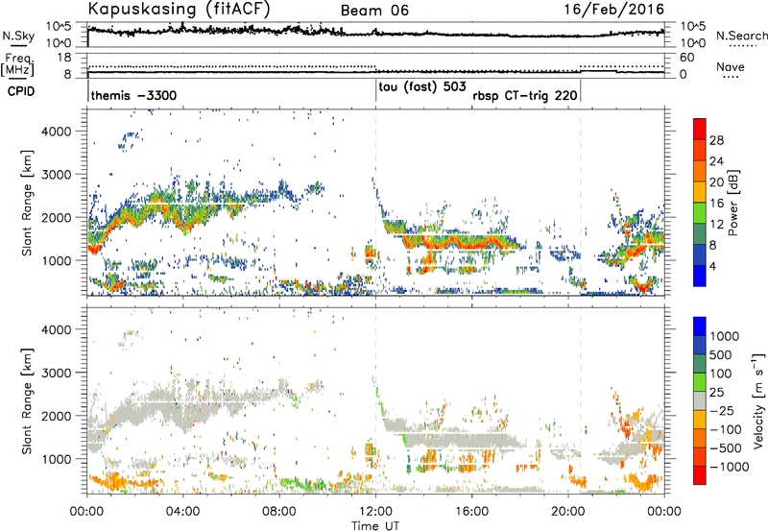This screenshot has height=532, width=768.
Task: Click the 16/Feb/2016 date text
Action: (614, 10)
